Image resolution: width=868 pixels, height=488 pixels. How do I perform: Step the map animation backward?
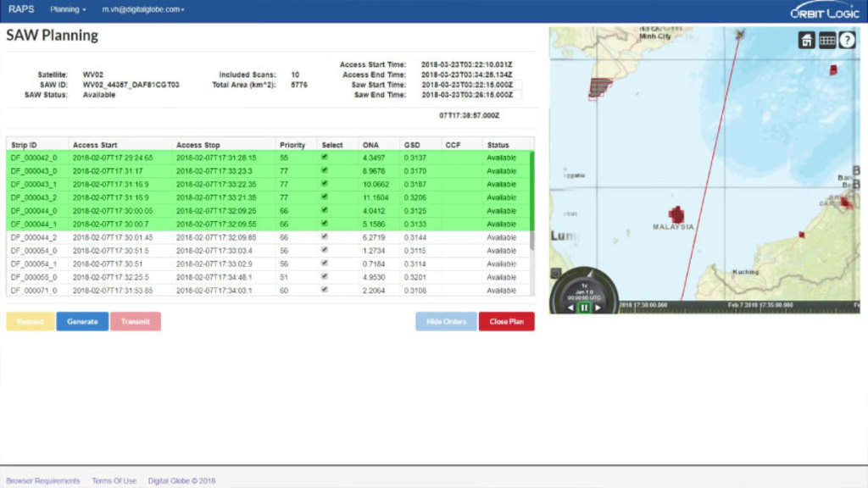pos(570,308)
